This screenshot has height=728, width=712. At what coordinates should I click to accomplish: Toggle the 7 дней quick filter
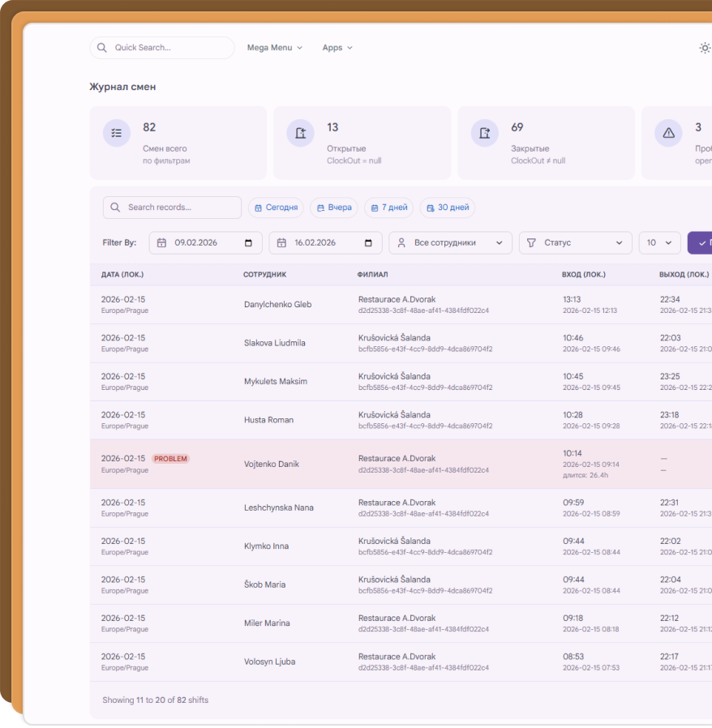click(388, 208)
